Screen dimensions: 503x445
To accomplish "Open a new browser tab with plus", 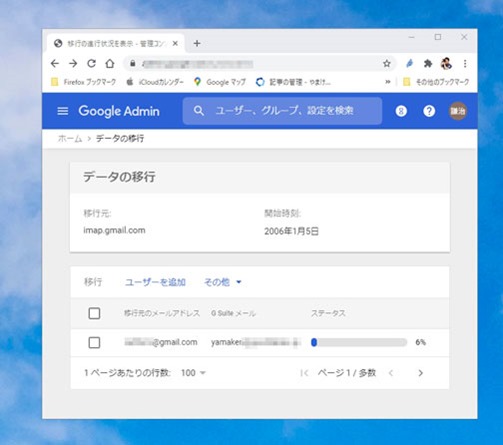I will (x=197, y=43).
